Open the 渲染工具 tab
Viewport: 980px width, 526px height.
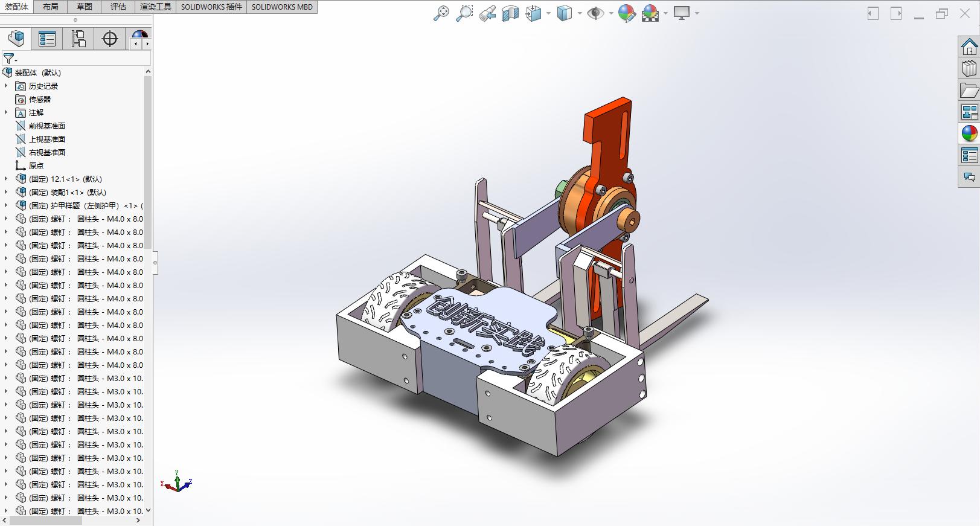156,7
